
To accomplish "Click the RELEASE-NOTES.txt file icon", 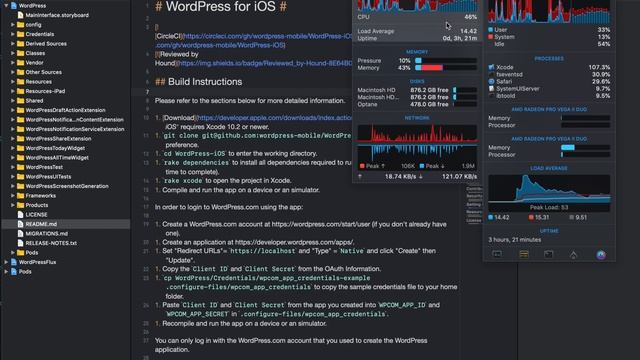I will pos(20,243).
